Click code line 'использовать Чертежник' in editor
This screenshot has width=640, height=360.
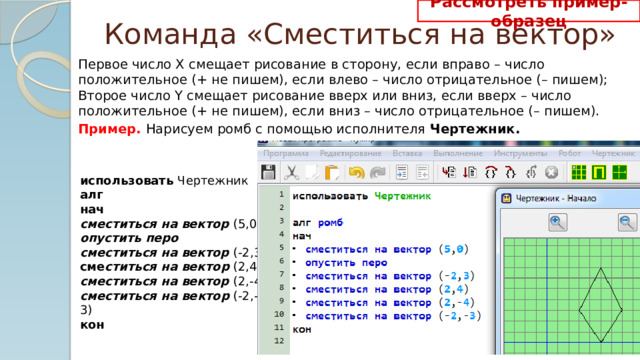pyautogui.click(x=362, y=196)
